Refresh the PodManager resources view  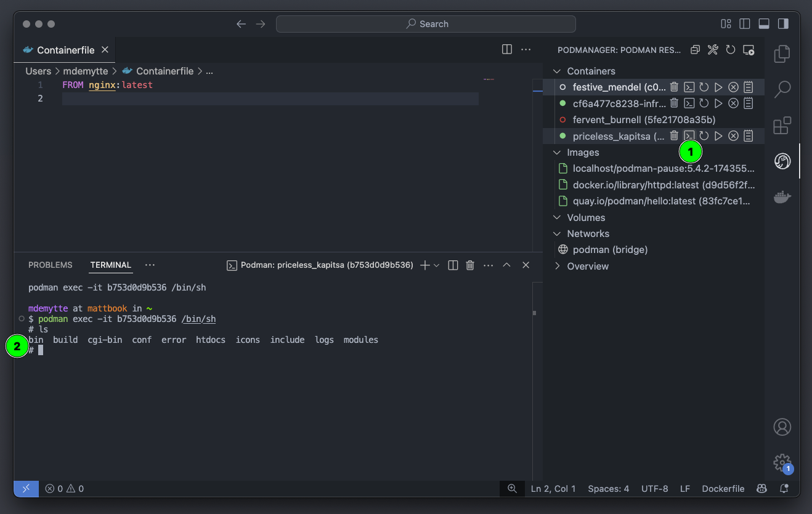click(731, 49)
